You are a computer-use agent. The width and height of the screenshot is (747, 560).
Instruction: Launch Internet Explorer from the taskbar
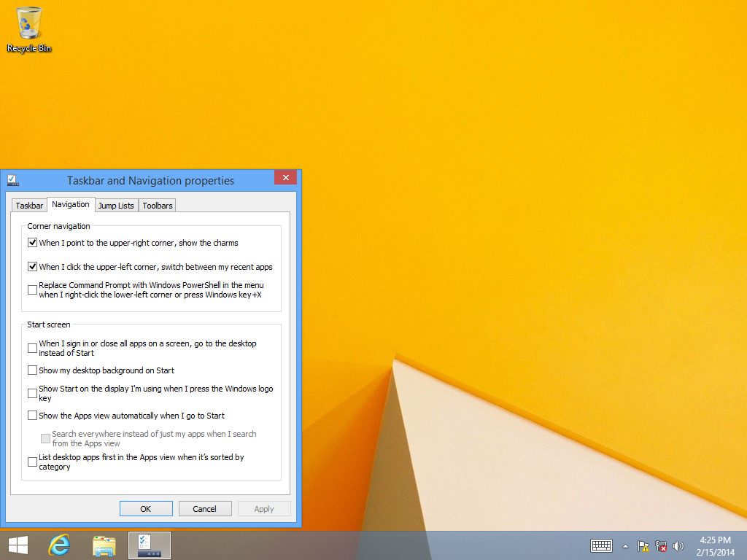pos(60,545)
